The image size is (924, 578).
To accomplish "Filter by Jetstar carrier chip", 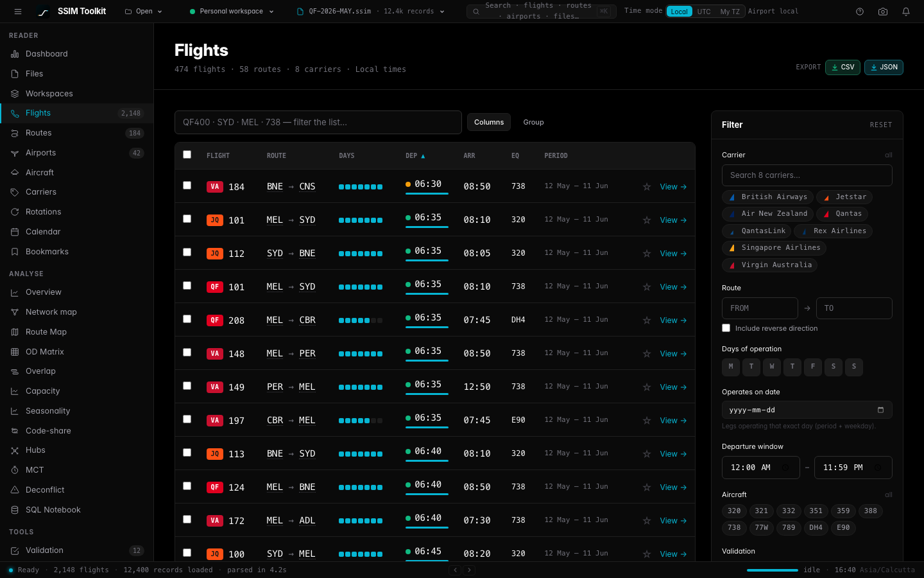I will tap(844, 197).
